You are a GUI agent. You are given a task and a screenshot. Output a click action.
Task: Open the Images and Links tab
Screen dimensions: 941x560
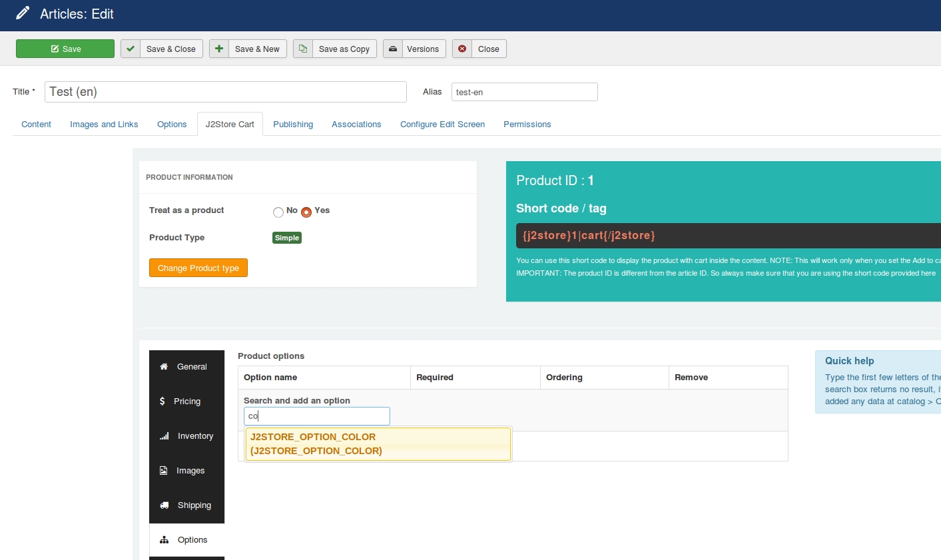[x=104, y=125]
